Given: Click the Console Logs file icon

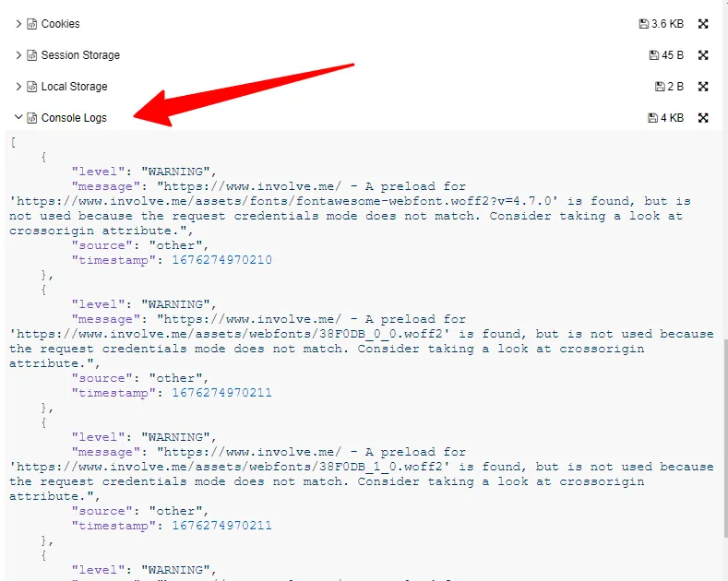Looking at the screenshot, I should (31, 118).
